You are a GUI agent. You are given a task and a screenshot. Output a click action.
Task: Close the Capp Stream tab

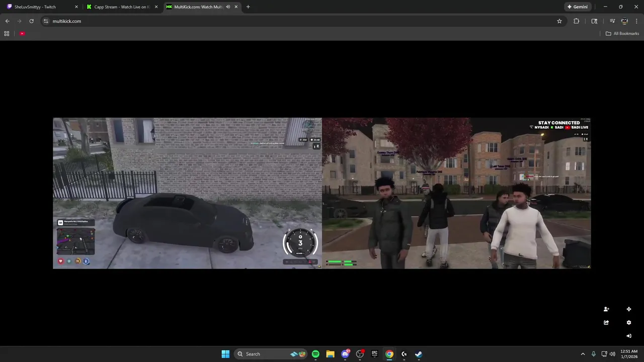coord(156,7)
